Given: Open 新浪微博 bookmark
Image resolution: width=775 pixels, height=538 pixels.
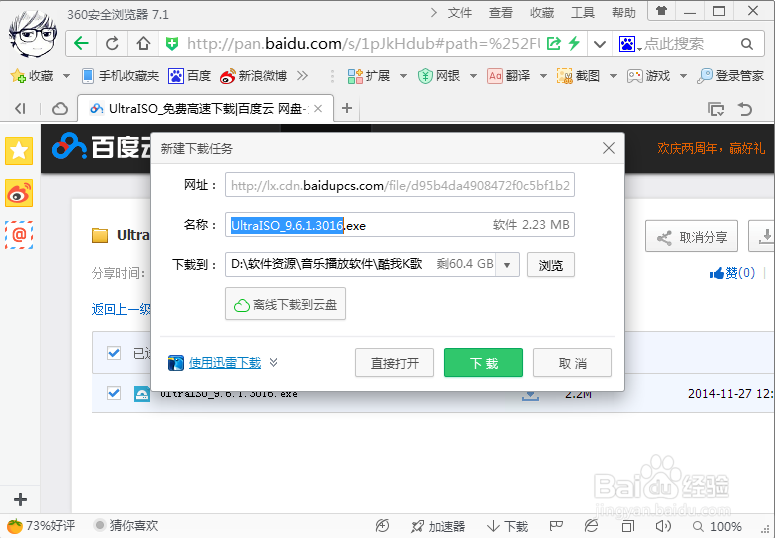Looking at the screenshot, I should pos(254,76).
